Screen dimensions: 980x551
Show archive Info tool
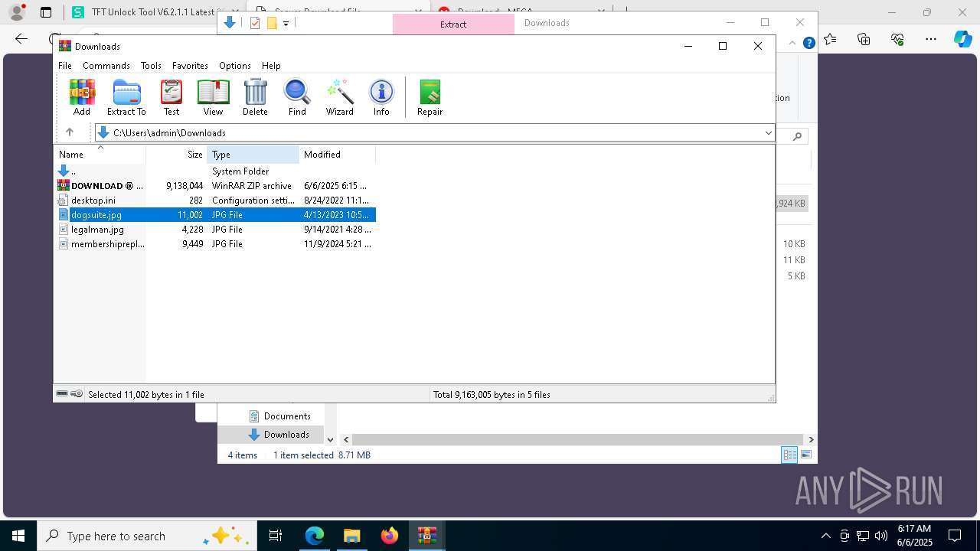click(381, 97)
